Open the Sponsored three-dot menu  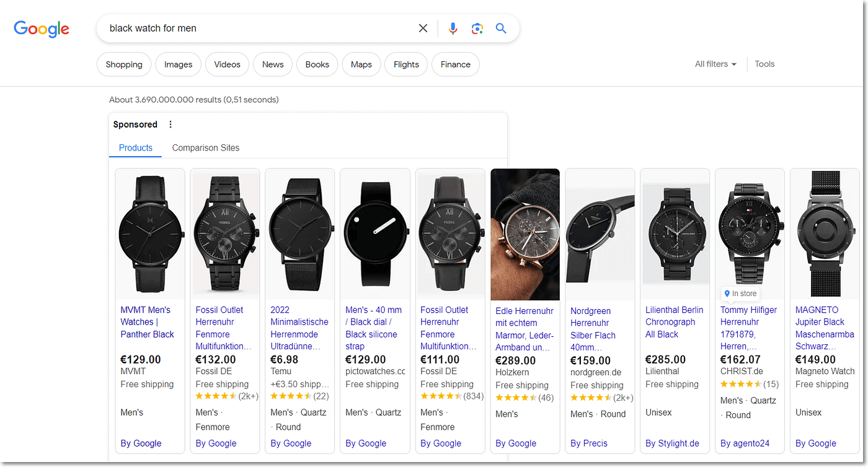170,124
